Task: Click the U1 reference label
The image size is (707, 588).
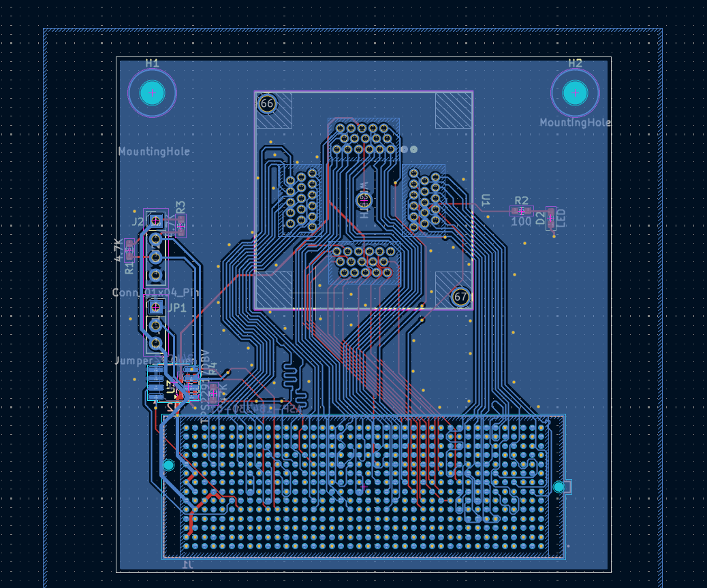Action: click(x=486, y=201)
